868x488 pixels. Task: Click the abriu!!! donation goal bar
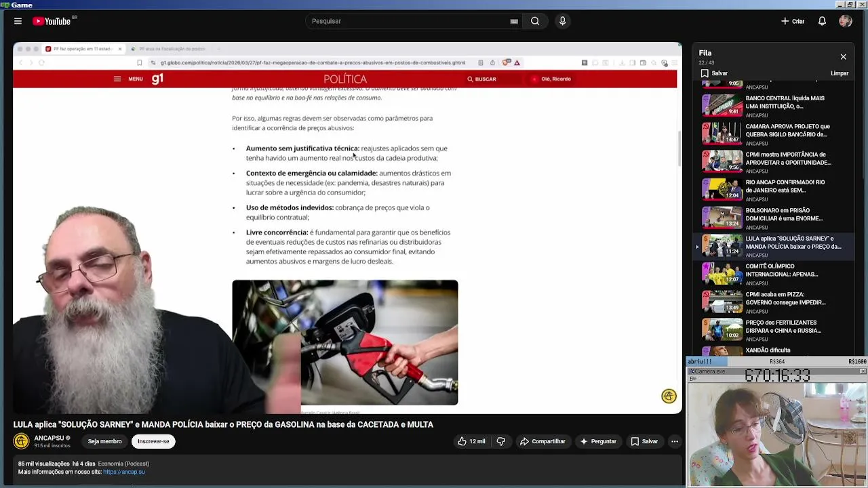[x=776, y=362]
